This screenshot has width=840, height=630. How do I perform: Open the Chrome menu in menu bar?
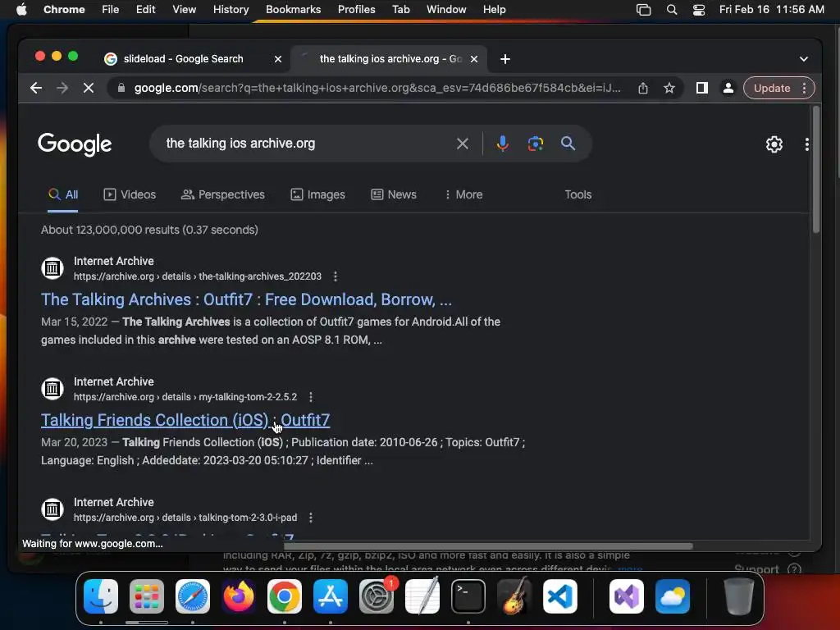[64, 10]
